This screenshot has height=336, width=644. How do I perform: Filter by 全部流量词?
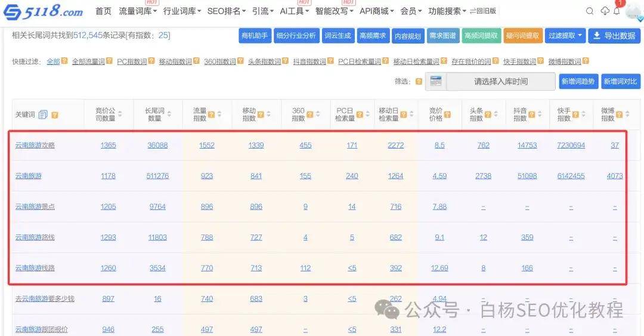[88, 61]
